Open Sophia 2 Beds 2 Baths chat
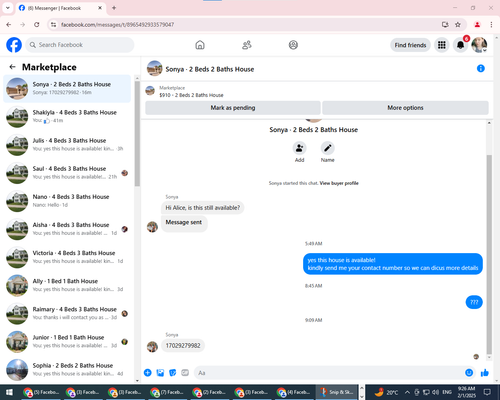 pos(67,369)
